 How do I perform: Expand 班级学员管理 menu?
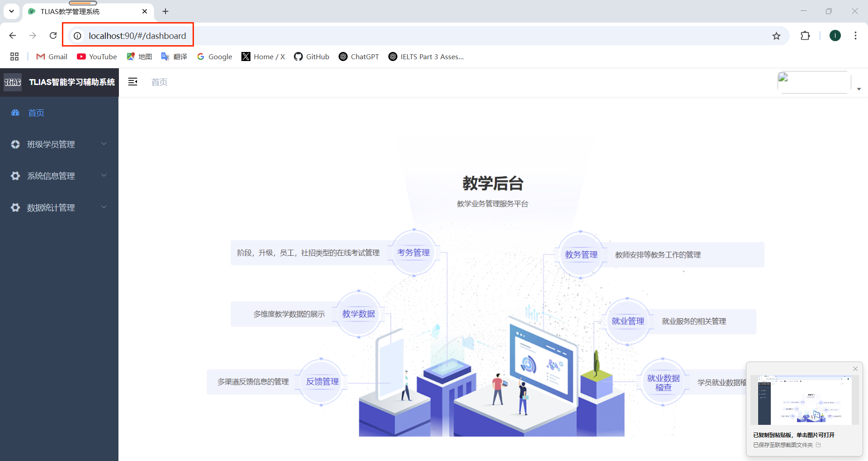click(59, 144)
